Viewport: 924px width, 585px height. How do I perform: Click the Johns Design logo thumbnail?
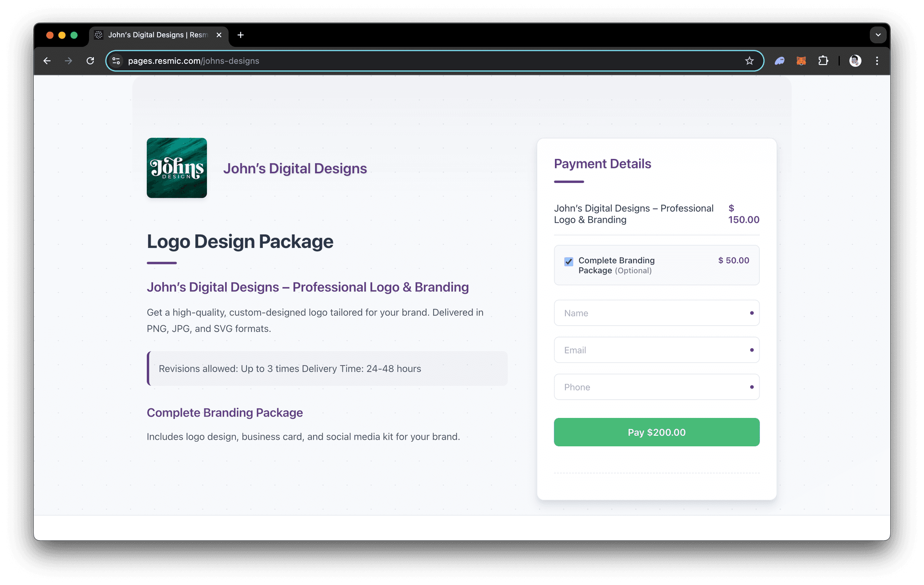click(177, 168)
